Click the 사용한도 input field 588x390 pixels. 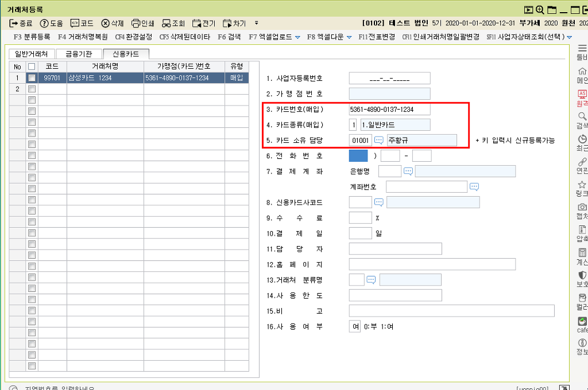pos(395,295)
